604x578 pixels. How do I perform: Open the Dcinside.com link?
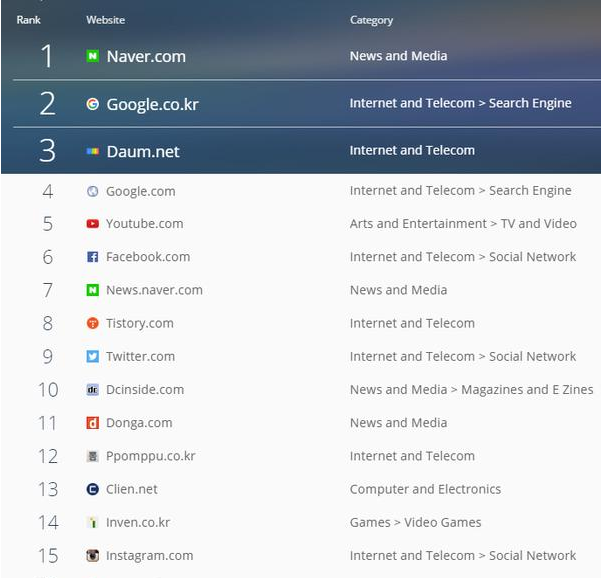pos(145,389)
